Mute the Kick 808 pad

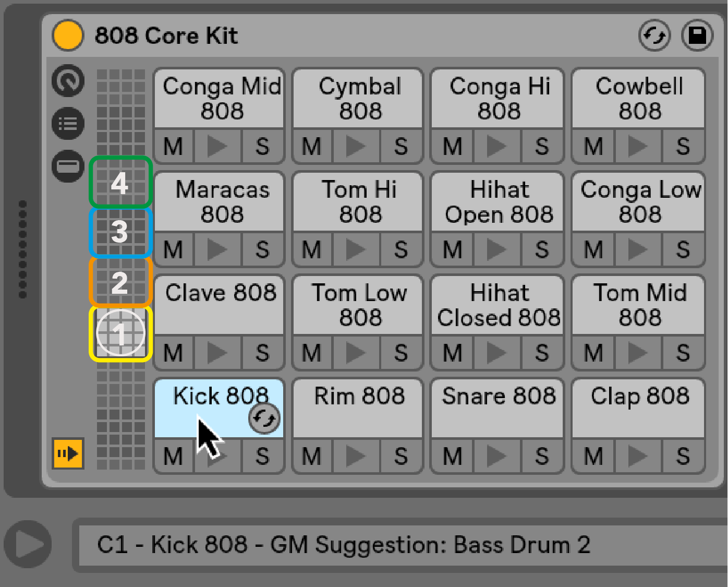[174, 456]
